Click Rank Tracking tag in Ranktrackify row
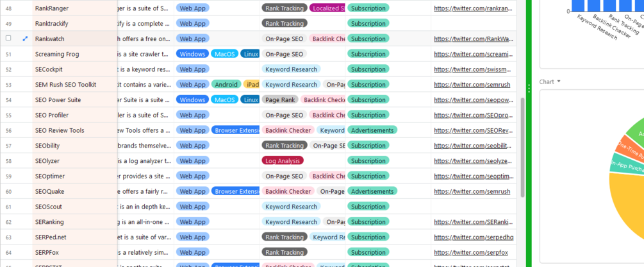 point(285,24)
